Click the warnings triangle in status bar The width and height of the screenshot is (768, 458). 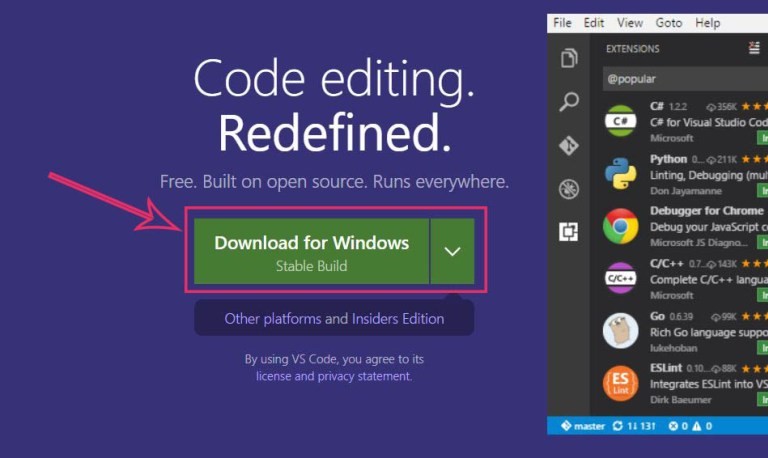(x=696, y=426)
